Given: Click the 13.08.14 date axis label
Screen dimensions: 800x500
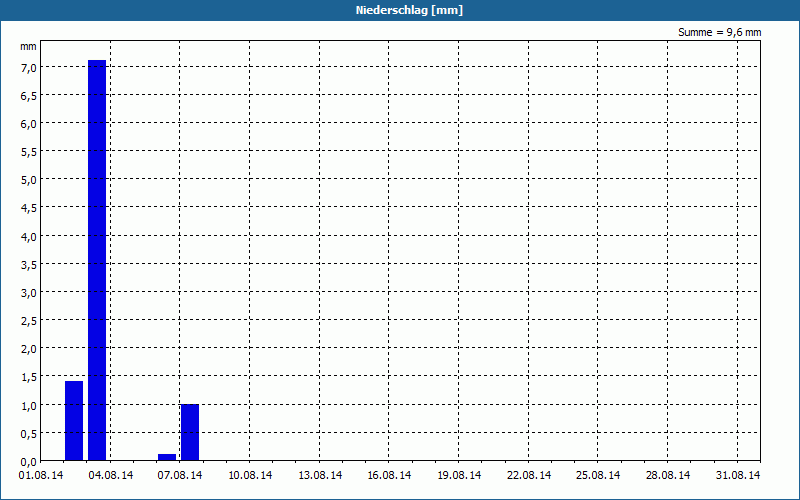Looking at the screenshot, I should point(320,476).
